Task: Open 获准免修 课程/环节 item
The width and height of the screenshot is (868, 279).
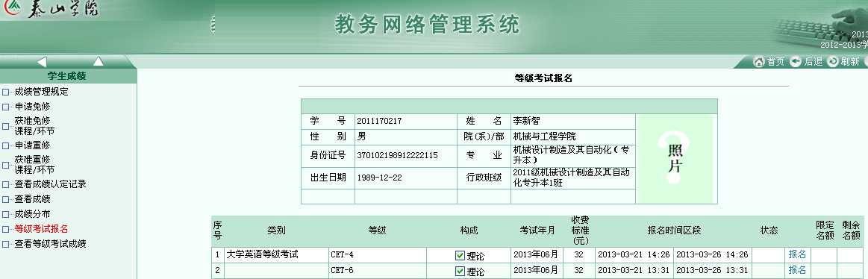Action: click(34, 125)
